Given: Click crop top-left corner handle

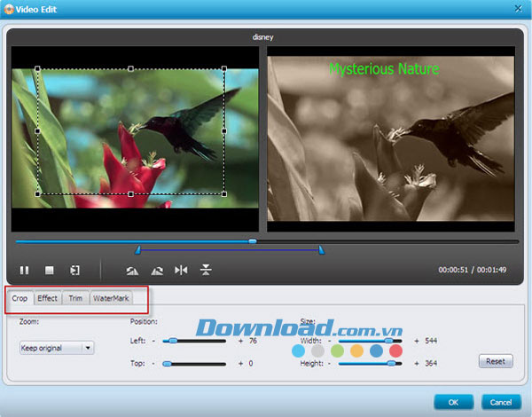Looking at the screenshot, I should click(x=37, y=68).
